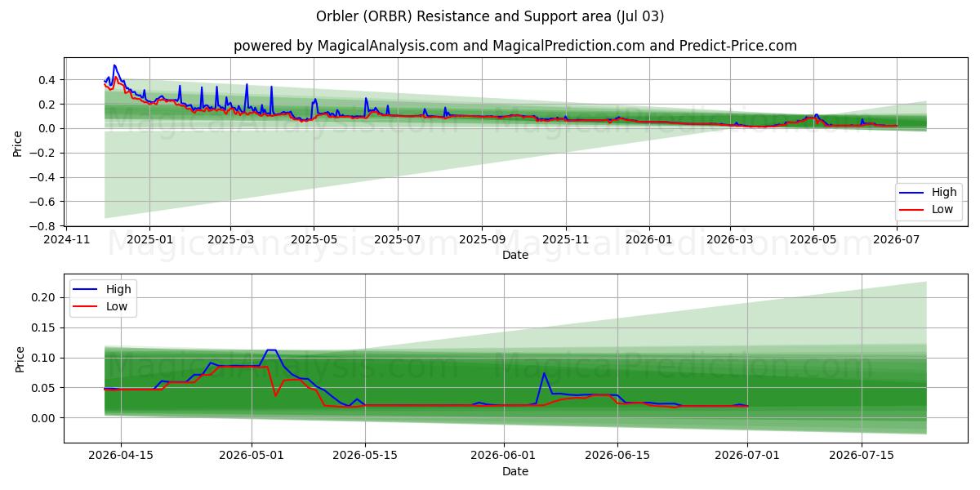Click the '0.20' y-axis label in bottom chart
980x490 pixels.
tap(44, 298)
